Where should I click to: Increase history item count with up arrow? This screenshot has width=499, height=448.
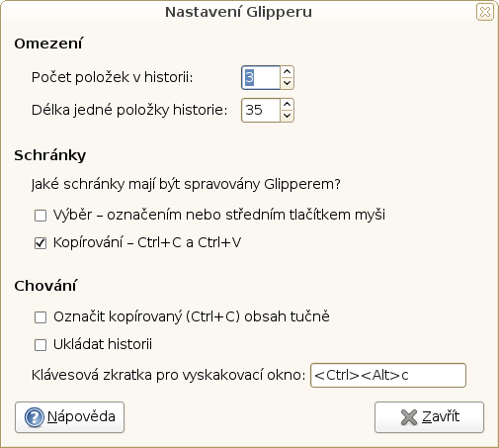[x=287, y=71]
